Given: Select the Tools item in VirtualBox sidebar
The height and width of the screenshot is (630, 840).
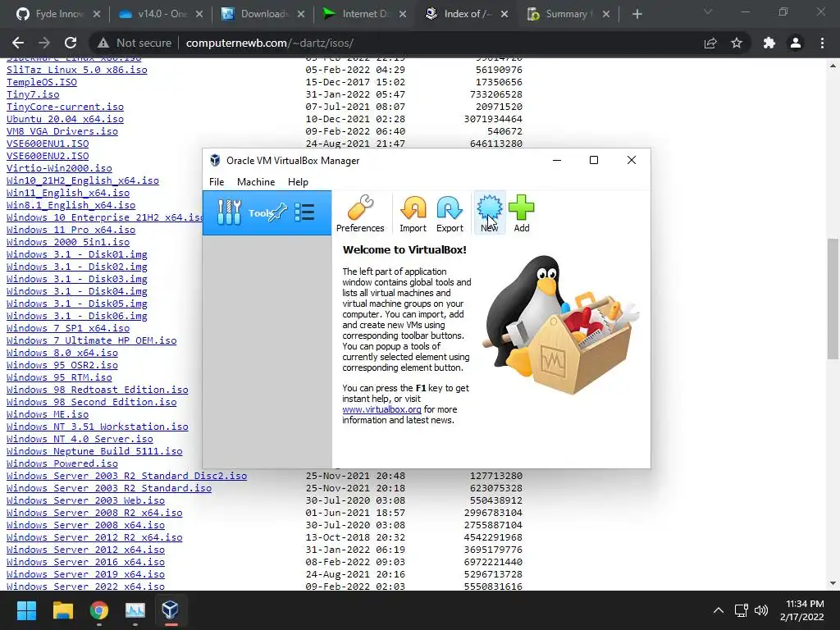Looking at the screenshot, I should (267, 212).
